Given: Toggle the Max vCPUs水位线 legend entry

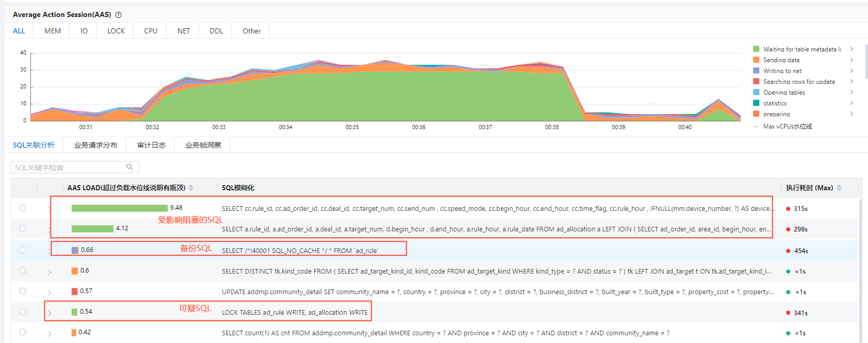Looking at the screenshot, I should click(783, 127).
